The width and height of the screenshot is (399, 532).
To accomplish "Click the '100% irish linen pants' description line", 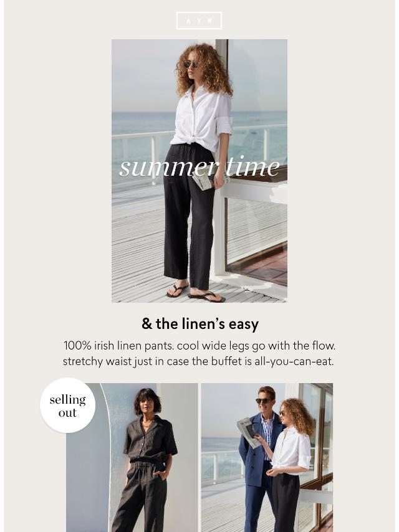I will (x=199, y=346).
